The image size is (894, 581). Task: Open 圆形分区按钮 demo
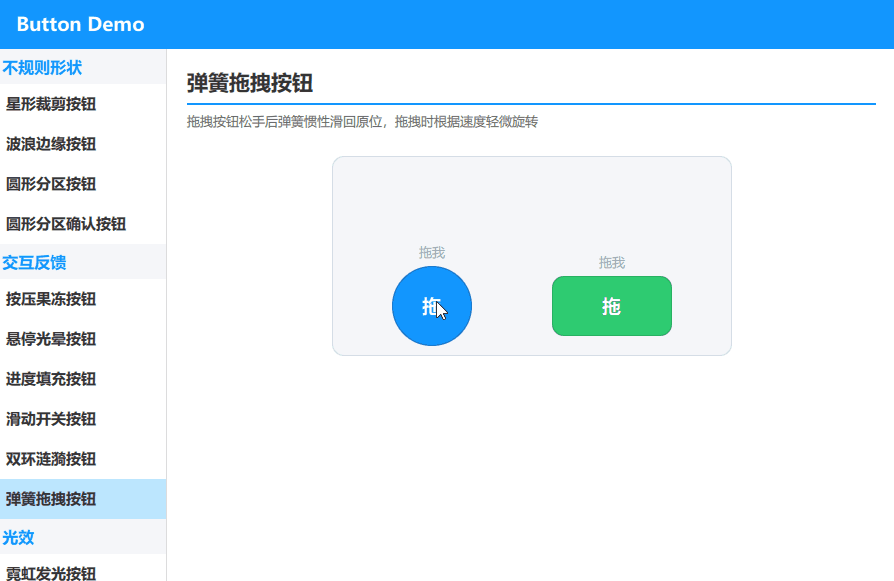tap(83, 184)
